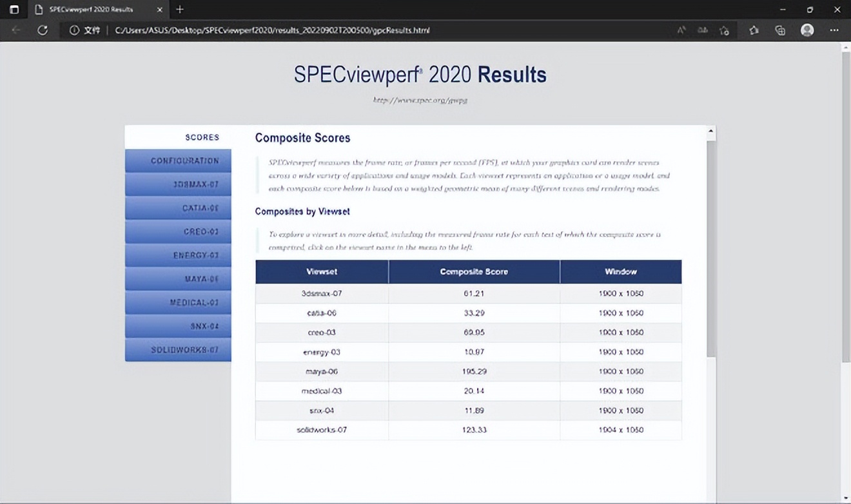Image resolution: width=851 pixels, height=504 pixels.
Task: Click the browser refresh button
Action: click(x=43, y=30)
